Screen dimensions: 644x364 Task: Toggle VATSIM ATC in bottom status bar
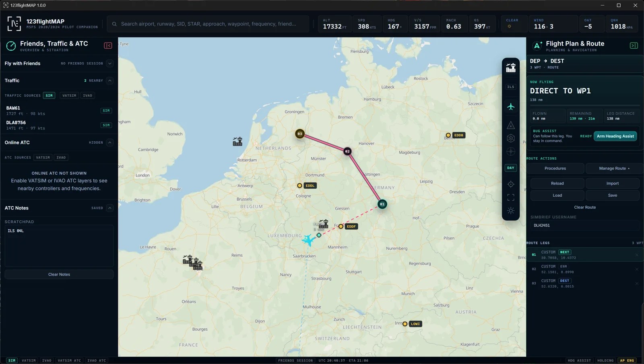(69, 360)
